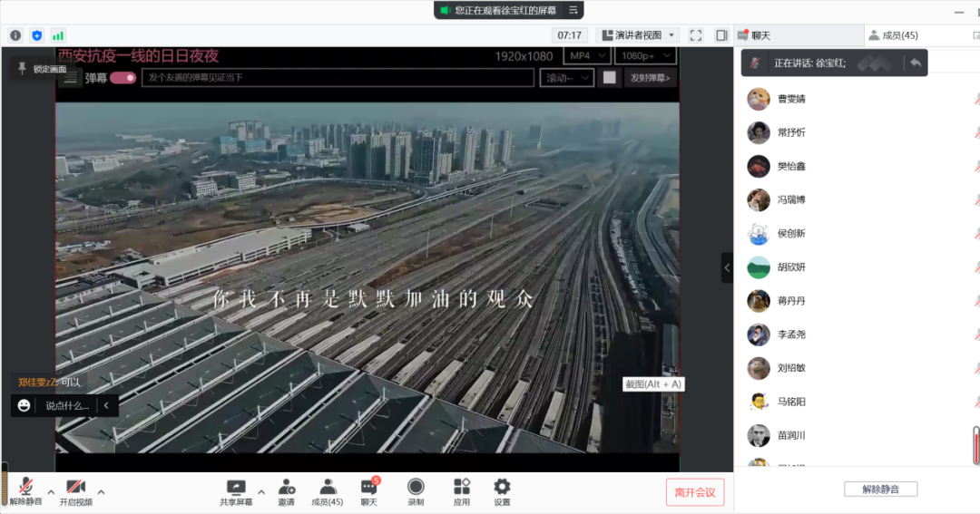Pick the white danmaku color swatch
Screen dimensions: 980x514
pyautogui.click(x=610, y=77)
